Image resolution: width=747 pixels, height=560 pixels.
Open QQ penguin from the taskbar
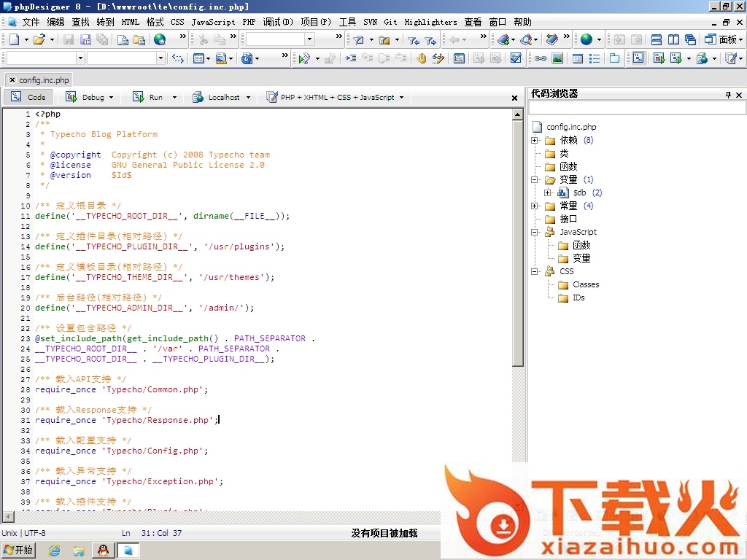click(103, 551)
